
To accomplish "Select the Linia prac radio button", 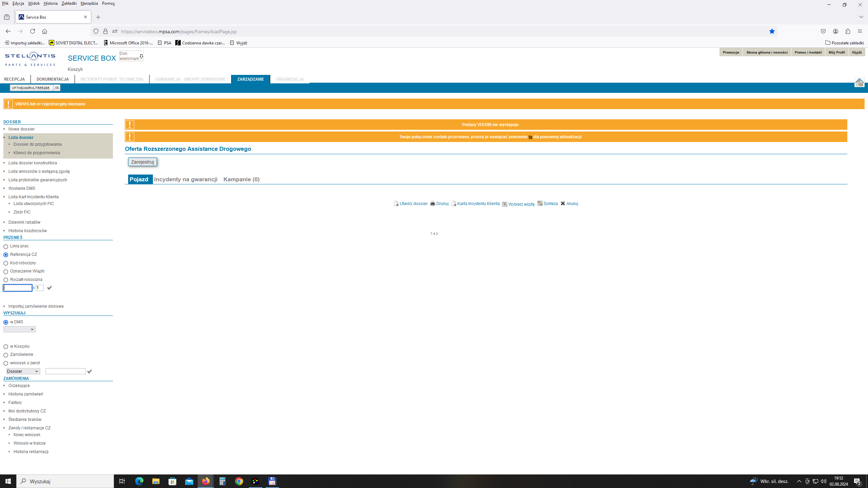I will [6, 246].
